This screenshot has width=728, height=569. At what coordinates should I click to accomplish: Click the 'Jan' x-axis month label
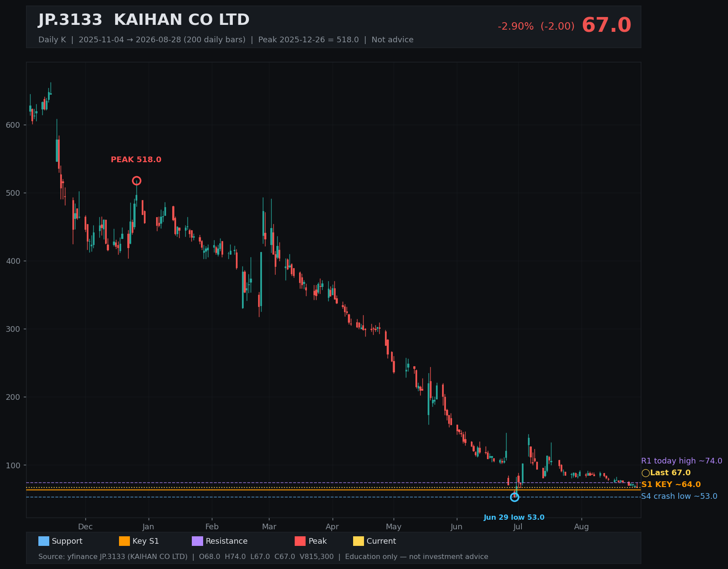[x=148, y=527]
